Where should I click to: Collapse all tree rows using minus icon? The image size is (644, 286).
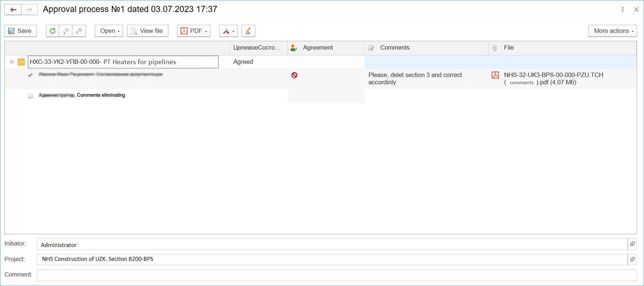coord(66,31)
